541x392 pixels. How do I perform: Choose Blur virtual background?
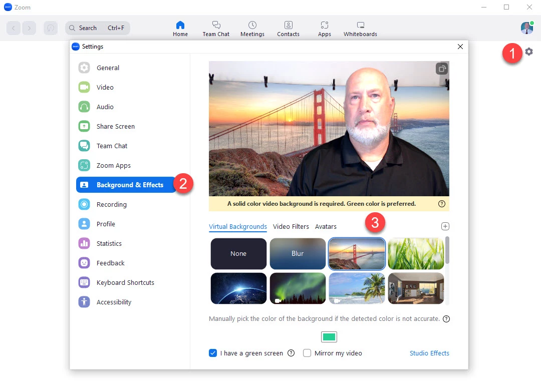pyautogui.click(x=298, y=254)
